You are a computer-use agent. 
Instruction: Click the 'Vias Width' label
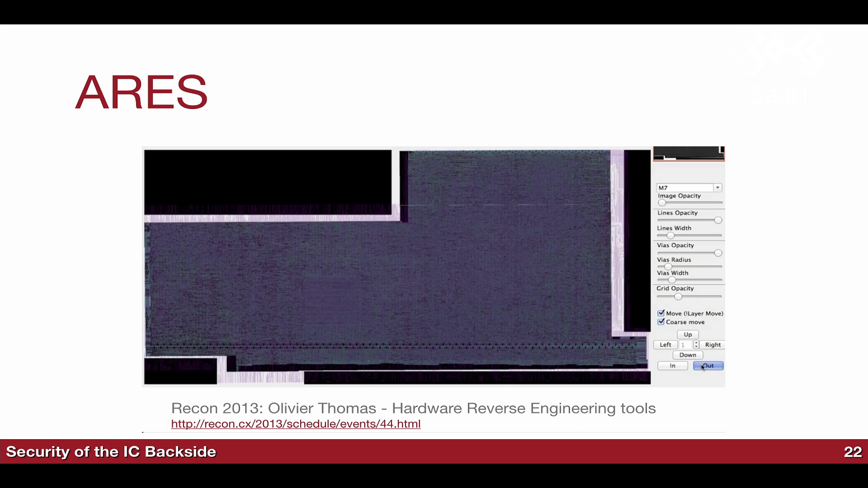[673, 273]
